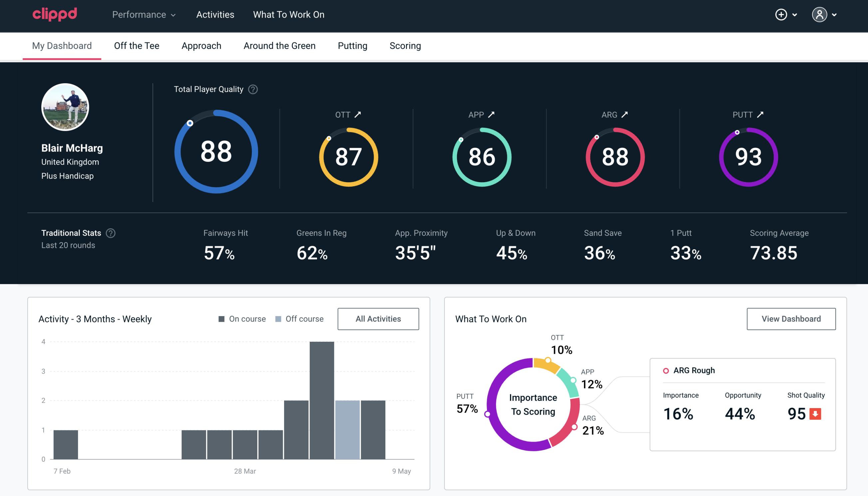Switch to the Putting tab
The height and width of the screenshot is (496, 868).
click(352, 45)
